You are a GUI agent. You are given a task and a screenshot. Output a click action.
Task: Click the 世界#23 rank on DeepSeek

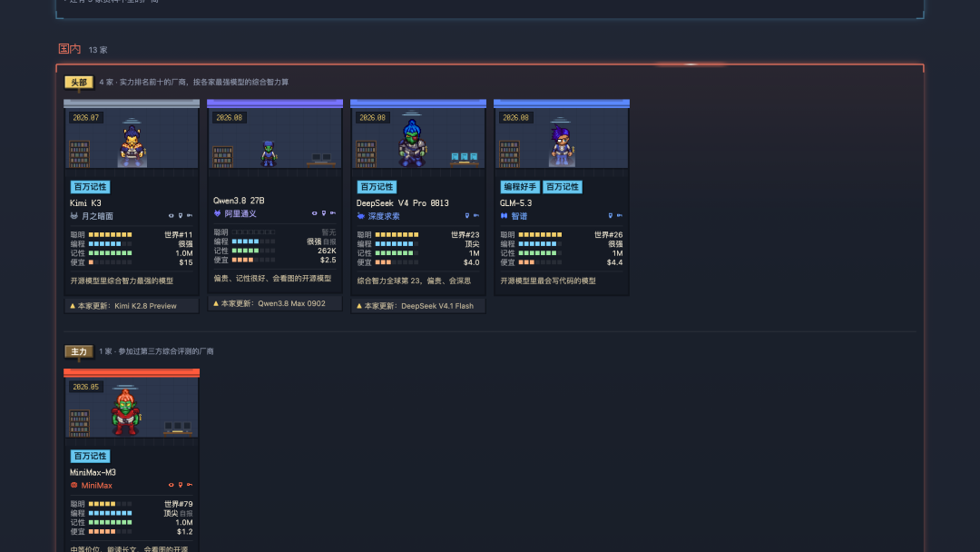click(x=465, y=235)
